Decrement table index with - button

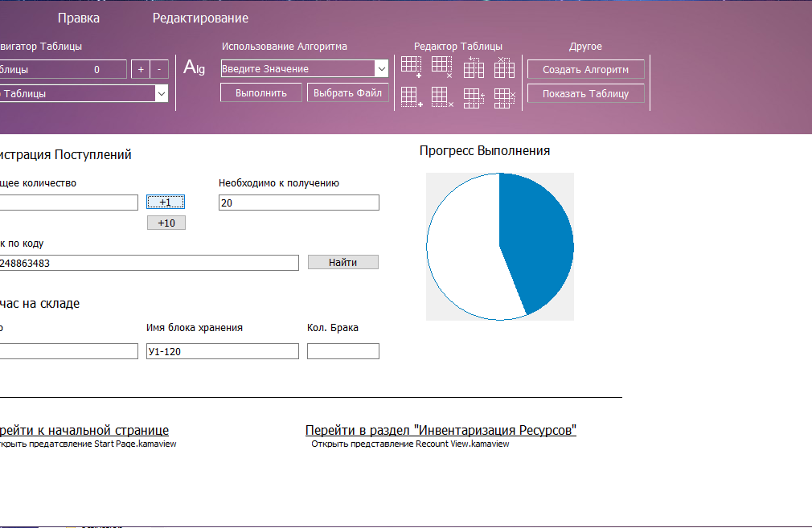pyautogui.click(x=159, y=69)
